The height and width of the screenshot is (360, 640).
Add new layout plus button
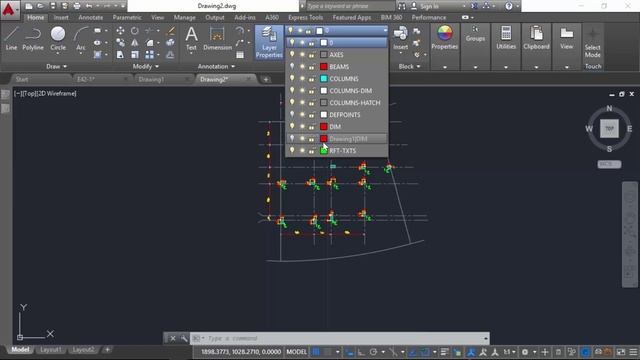coord(107,350)
